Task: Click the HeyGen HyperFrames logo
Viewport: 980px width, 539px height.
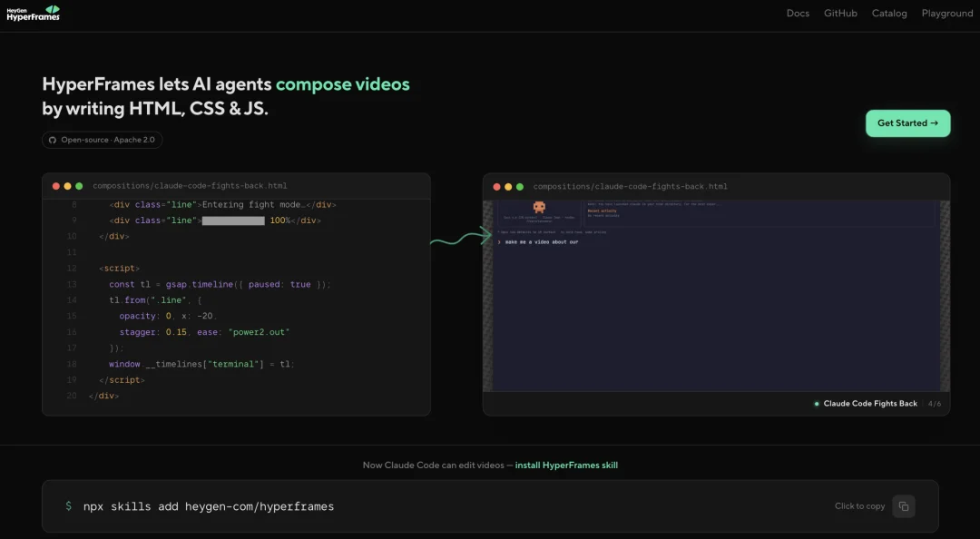Action: (34, 13)
